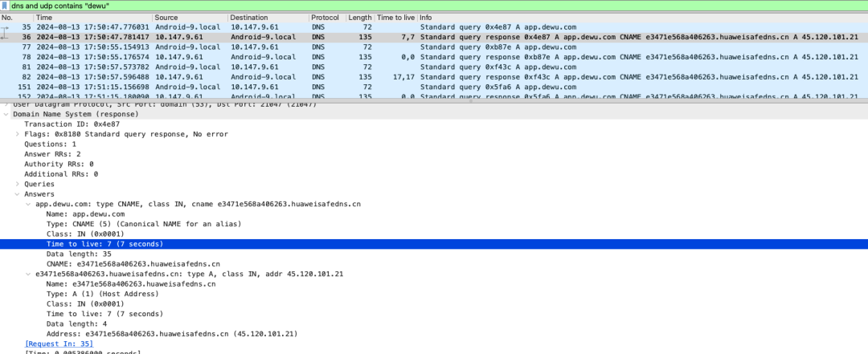Select packet 36 query response 0x4e87
868x354 pixels.
pos(434,37)
